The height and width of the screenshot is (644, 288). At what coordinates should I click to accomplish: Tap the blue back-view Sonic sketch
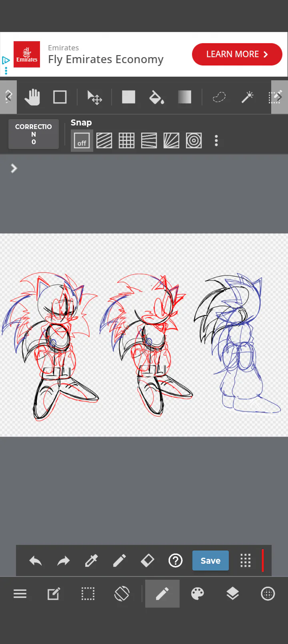coord(238,344)
